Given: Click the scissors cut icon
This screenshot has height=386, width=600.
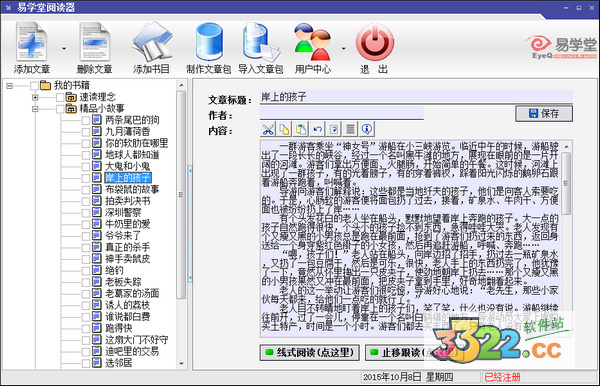Looking at the screenshot, I should pyautogui.click(x=268, y=129).
